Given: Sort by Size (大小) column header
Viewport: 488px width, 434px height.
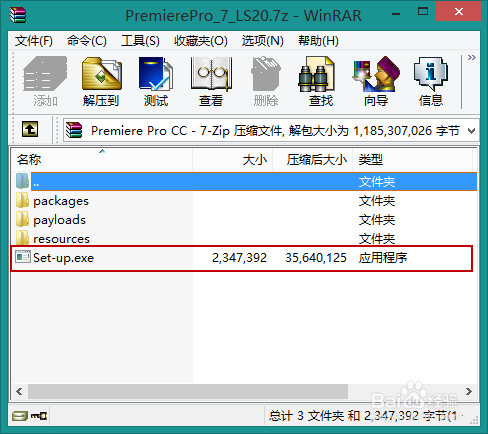Looking at the screenshot, I should [233, 160].
